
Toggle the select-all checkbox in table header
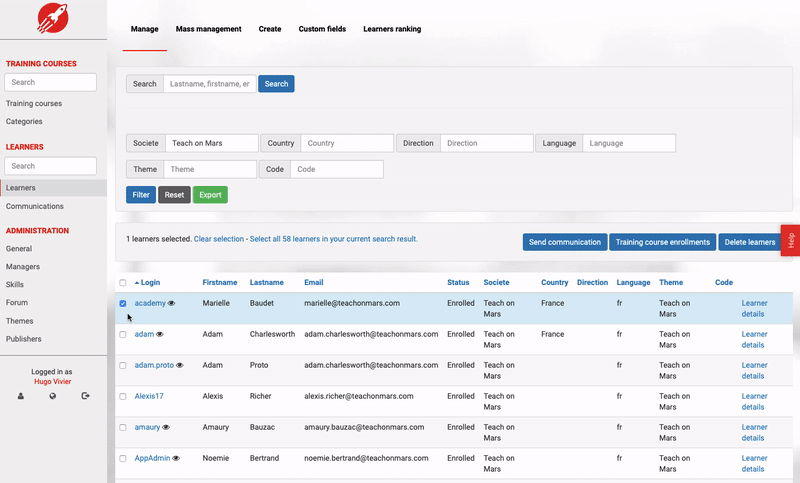(x=123, y=283)
